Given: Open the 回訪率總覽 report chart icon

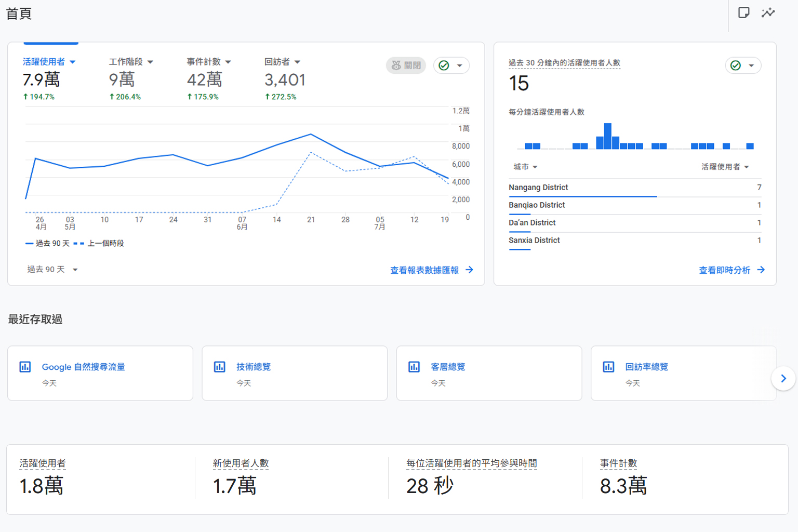Looking at the screenshot, I should [608, 367].
